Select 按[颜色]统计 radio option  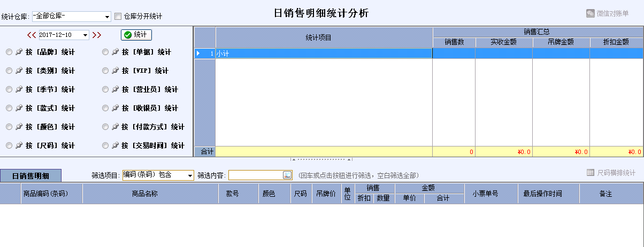[x=9, y=127]
